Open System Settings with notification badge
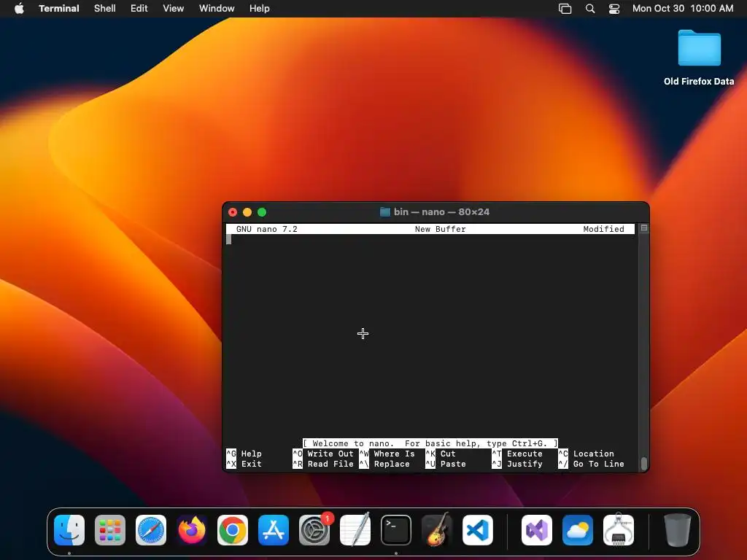The height and width of the screenshot is (560, 747). click(x=314, y=530)
